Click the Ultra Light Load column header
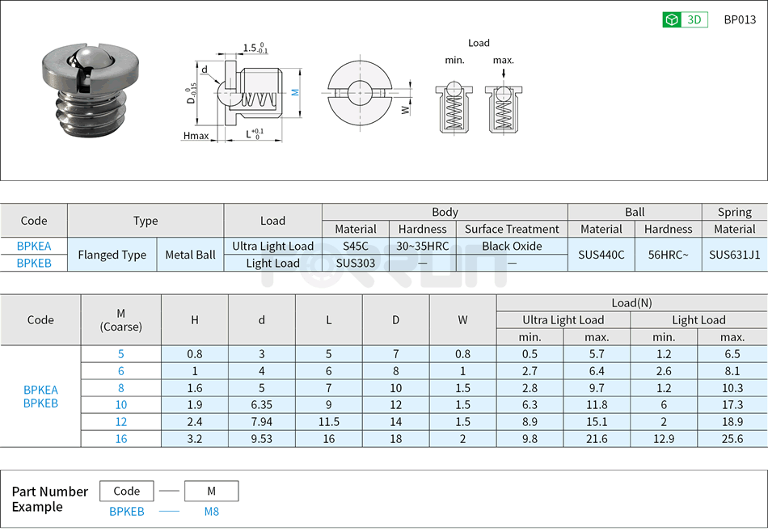This screenshot has height=532, width=768. click(x=563, y=319)
